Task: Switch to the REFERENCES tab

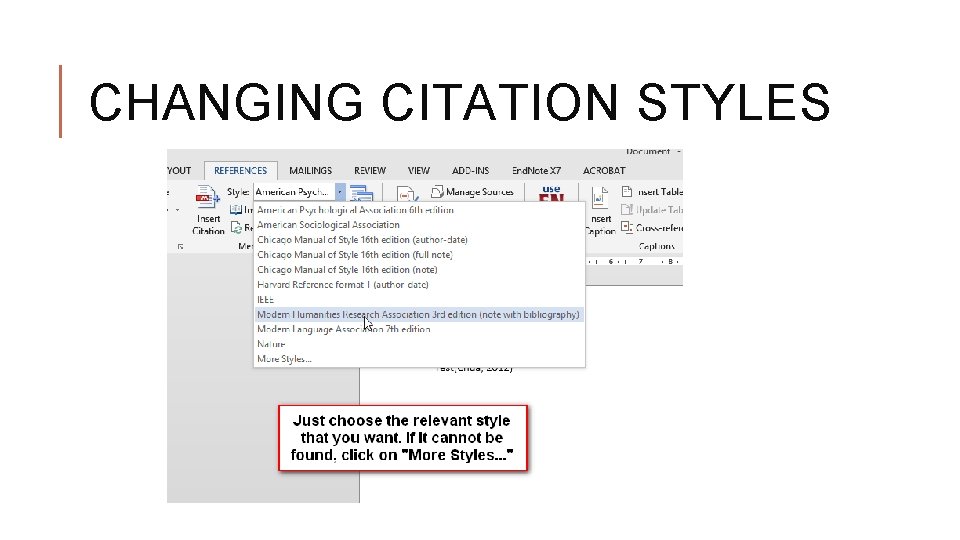Action: coord(241,171)
